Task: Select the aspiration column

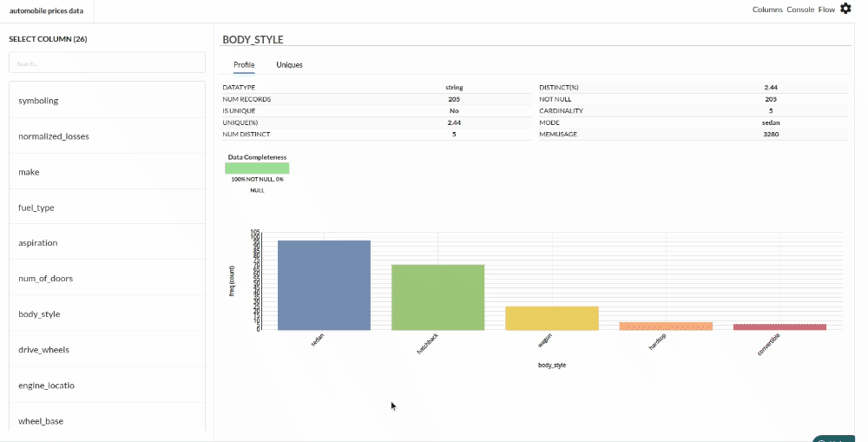Action: pyautogui.click(x=107, y=242)
